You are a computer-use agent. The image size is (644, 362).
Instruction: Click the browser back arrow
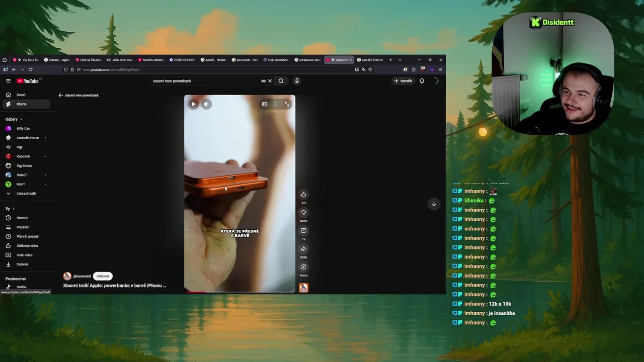click(14, 69)
